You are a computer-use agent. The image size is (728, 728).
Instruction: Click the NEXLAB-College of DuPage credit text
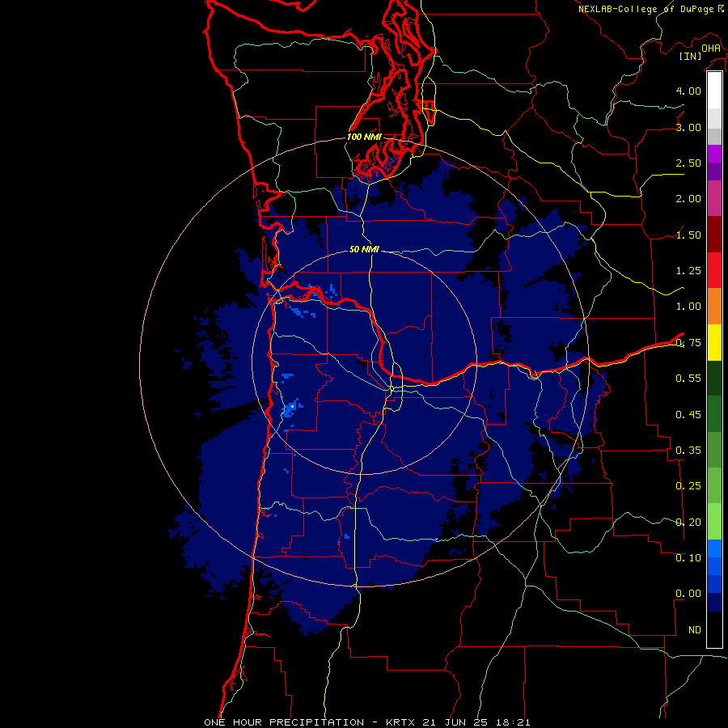tap(647, 9)
